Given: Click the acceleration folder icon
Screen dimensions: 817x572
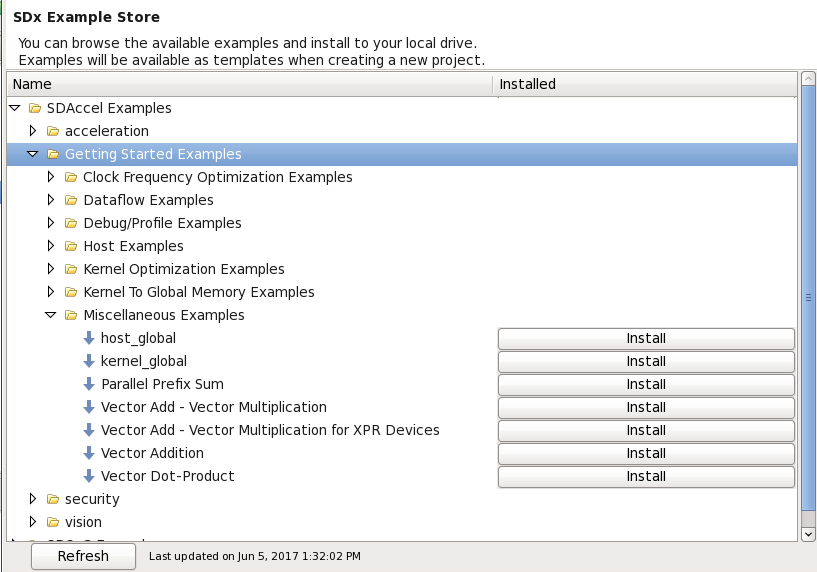Looking at the screenshot, I should (x=53, y=131).
